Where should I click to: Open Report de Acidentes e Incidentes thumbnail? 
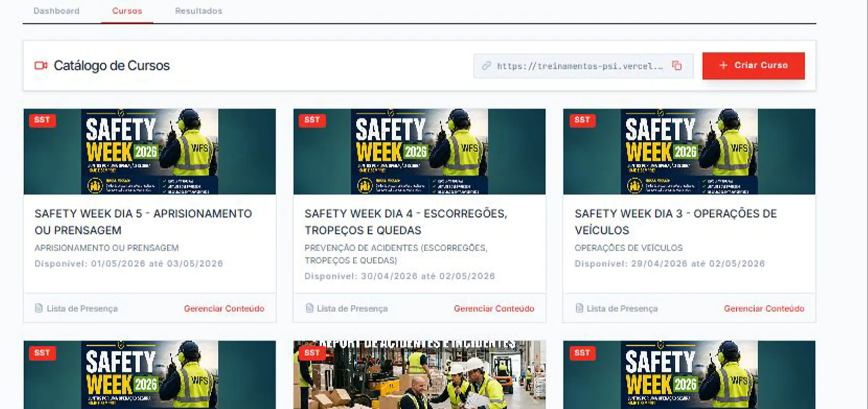[419, 375]
